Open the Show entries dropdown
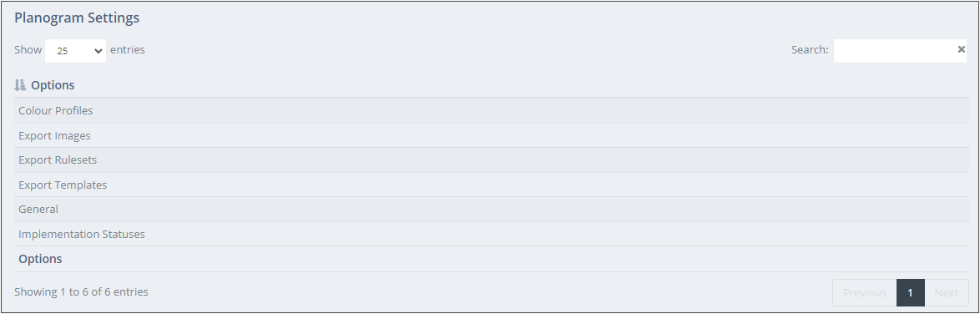The width and height of the screenshot is (980, 314). [x=76, y=51]
